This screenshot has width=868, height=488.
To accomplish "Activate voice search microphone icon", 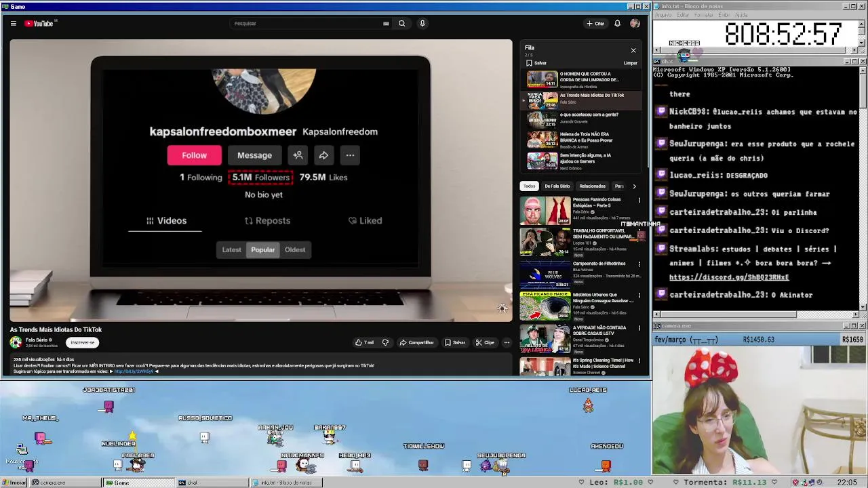I will pyautogui.click(x=422, y=24).
